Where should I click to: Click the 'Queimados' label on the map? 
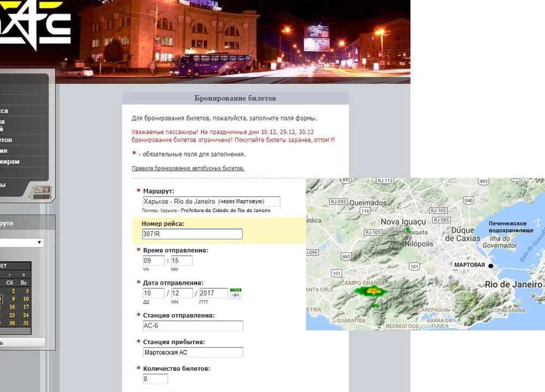pos(368,202)
